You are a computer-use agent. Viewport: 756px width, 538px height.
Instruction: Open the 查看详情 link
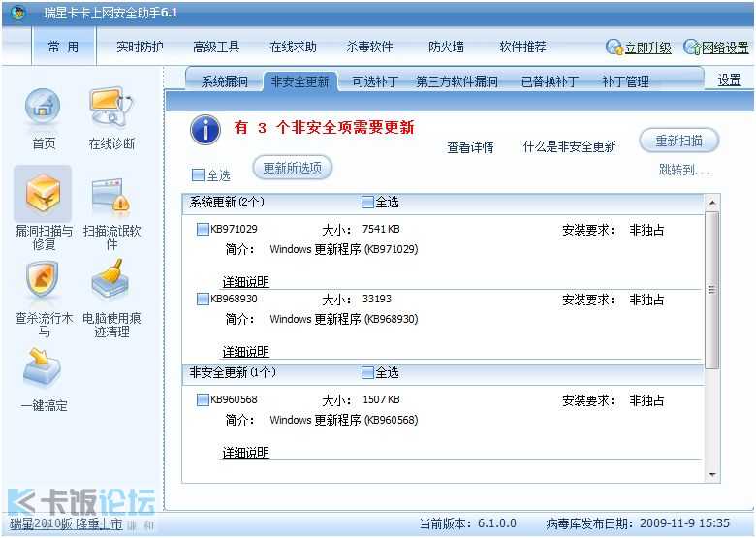[471, 147]
